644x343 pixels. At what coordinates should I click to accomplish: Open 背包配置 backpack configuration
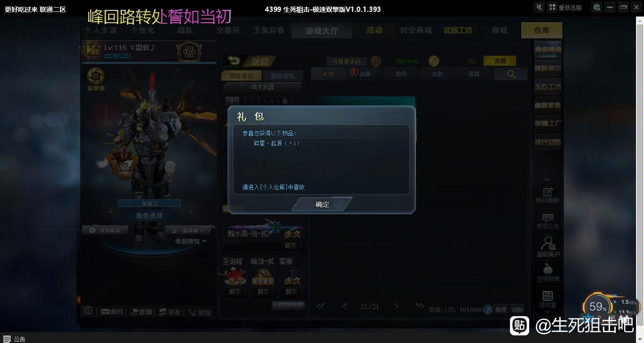105,230
